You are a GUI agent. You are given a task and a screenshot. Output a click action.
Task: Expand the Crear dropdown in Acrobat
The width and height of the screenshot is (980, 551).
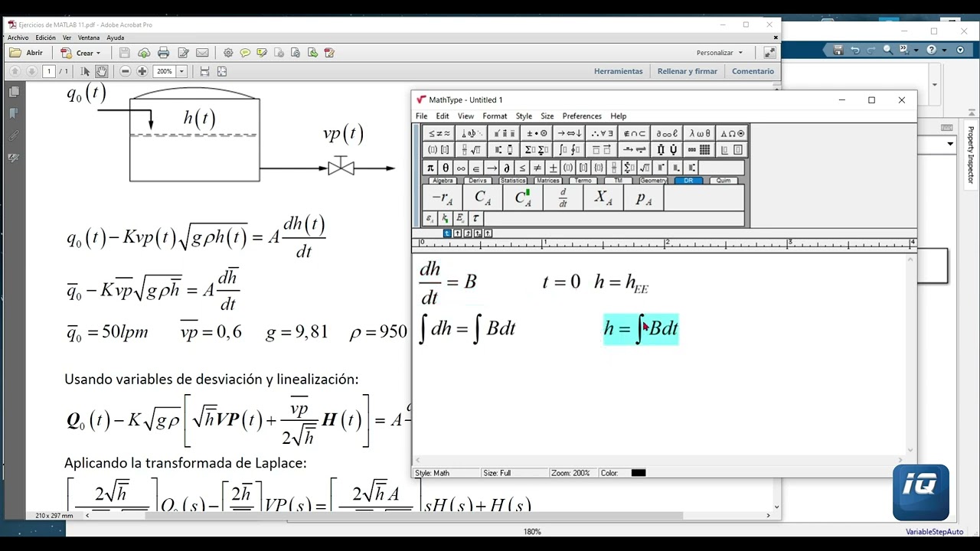pyautogui.click(x=98, y=53)
